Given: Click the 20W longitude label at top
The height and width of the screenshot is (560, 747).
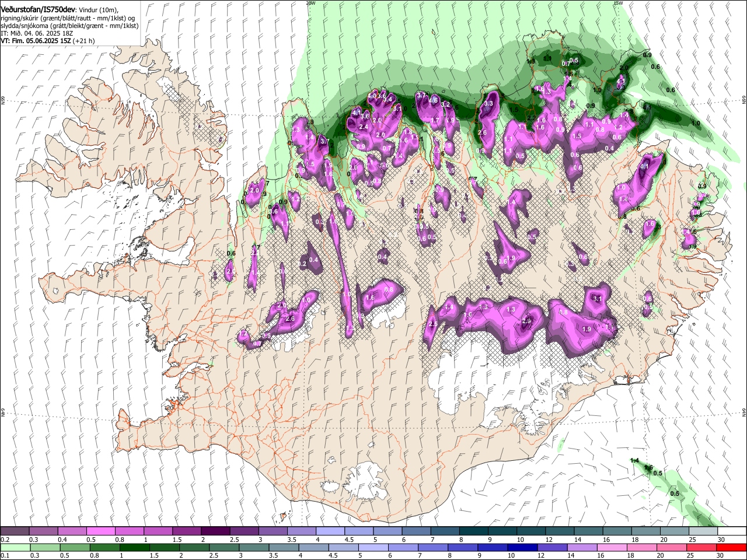Looking at the screenshot, I should (310, 3).
